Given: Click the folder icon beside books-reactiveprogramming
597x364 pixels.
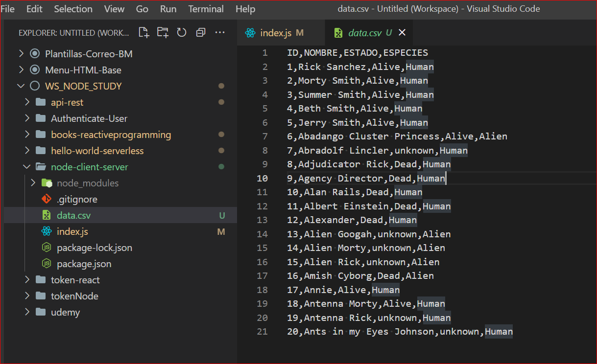Looking at the screenshot, I should click(41, 135).
